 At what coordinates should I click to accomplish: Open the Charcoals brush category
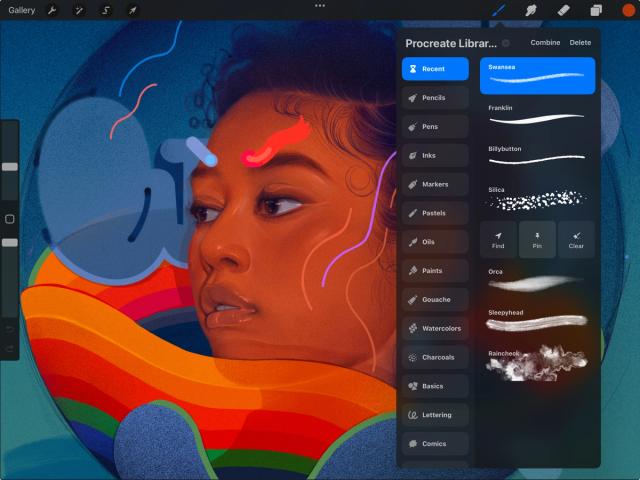(x=435, y=357)
